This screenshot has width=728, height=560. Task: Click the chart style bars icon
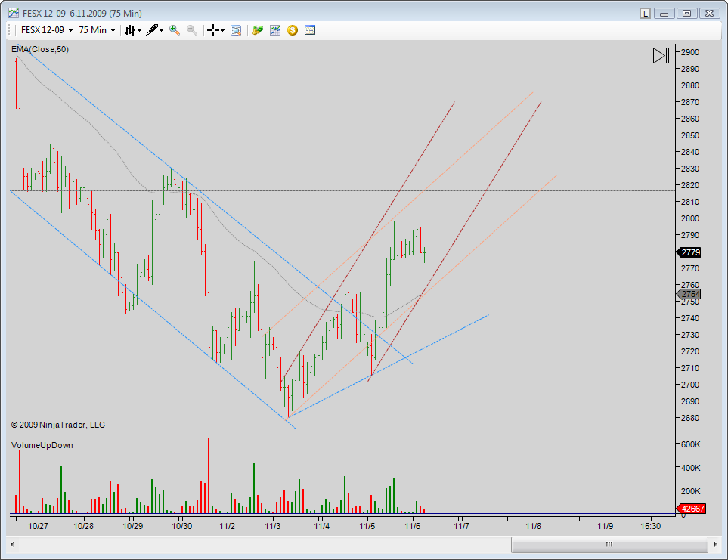point(130,30)
